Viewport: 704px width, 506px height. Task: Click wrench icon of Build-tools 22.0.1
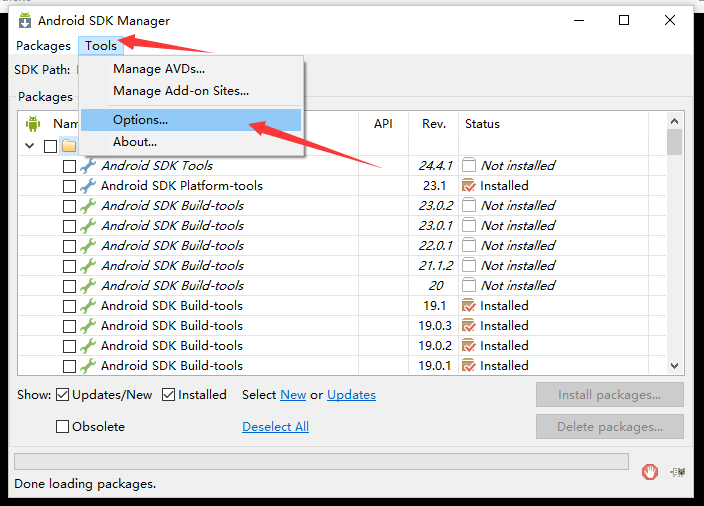pyautogui.click(x=88, y=246)
